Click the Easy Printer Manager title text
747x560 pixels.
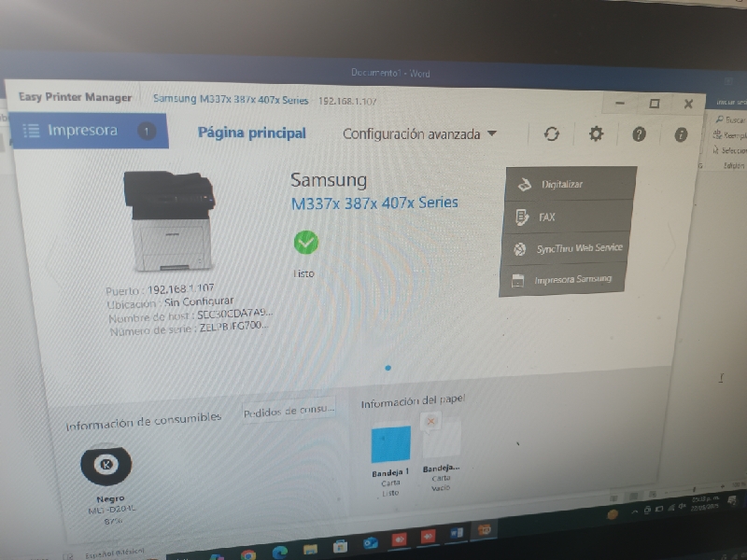pos(76,97)
